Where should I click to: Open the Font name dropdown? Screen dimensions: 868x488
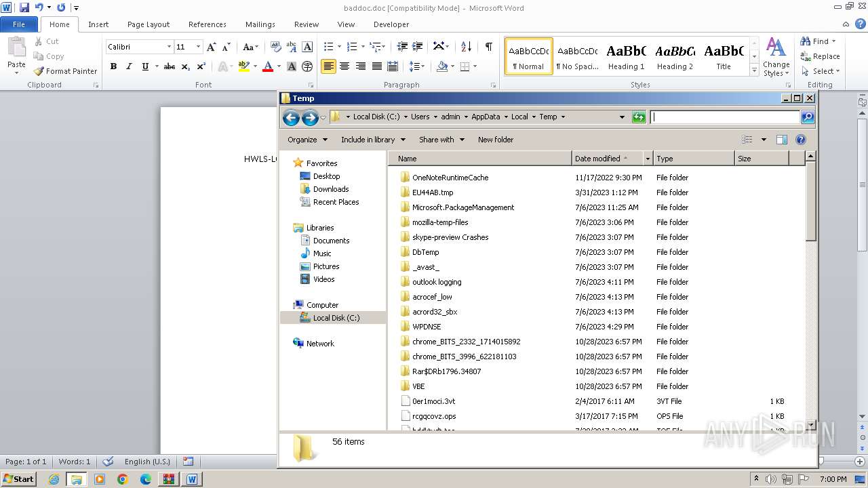pyautogui.click(x=169, y=47)
